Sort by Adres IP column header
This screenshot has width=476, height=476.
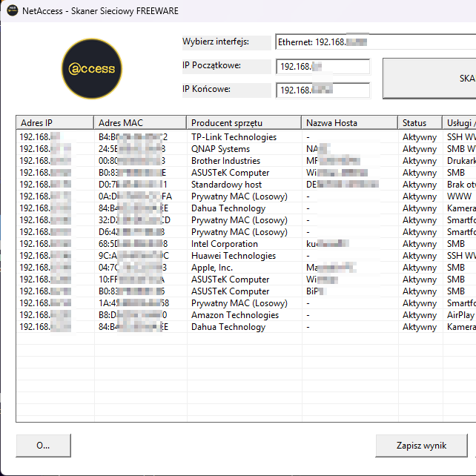coord(55,122)
